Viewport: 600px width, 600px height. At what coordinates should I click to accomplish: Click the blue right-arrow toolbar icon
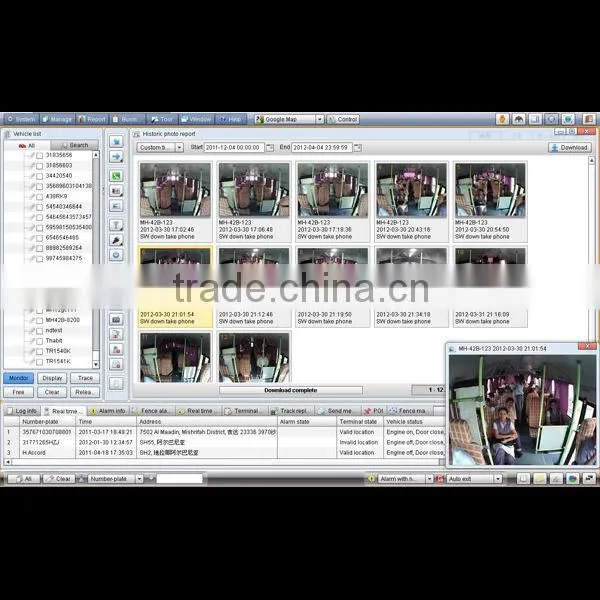[116, 157]
